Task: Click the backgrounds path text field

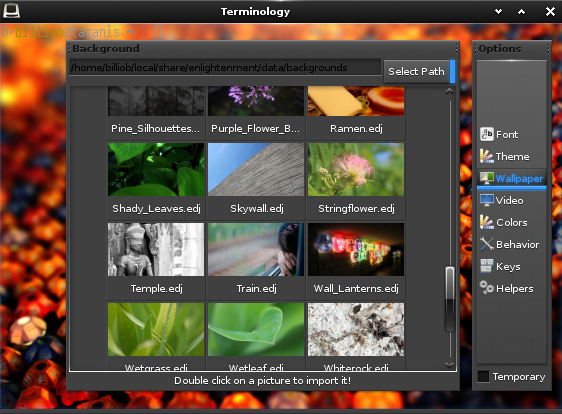Action: pos(225,67)
